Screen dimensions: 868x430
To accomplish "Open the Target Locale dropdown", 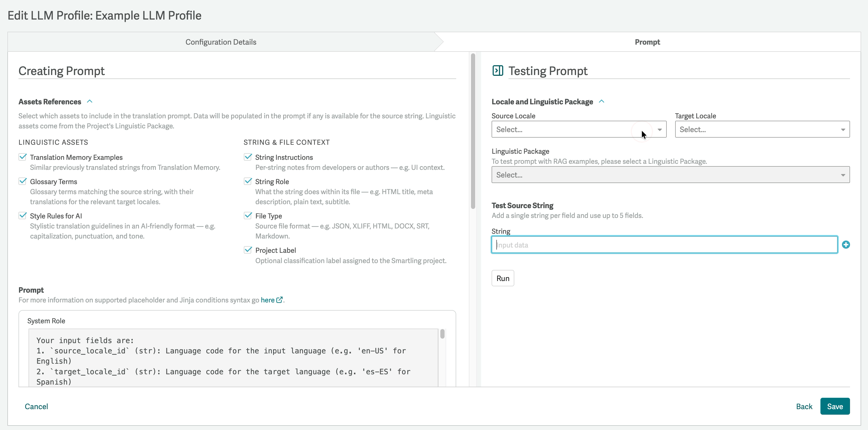I will coord(762,129).
